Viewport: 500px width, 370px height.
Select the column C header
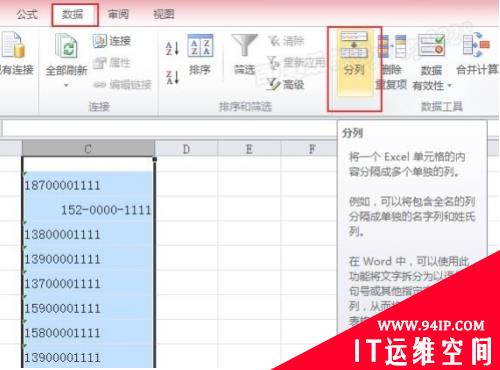click(88, 149)
